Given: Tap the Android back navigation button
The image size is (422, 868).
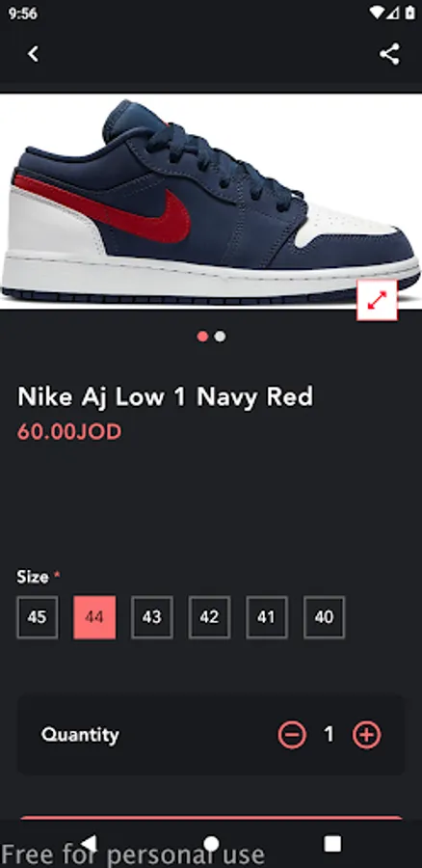Looking at the screenshot, I should pyautogui.click(x=90, y=843).
